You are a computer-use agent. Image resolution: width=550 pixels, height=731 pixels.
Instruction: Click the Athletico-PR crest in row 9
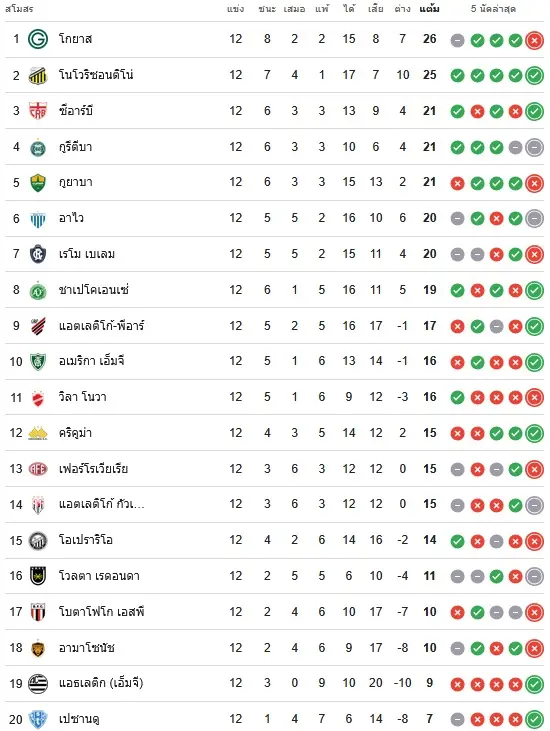[x=38, y=326]
